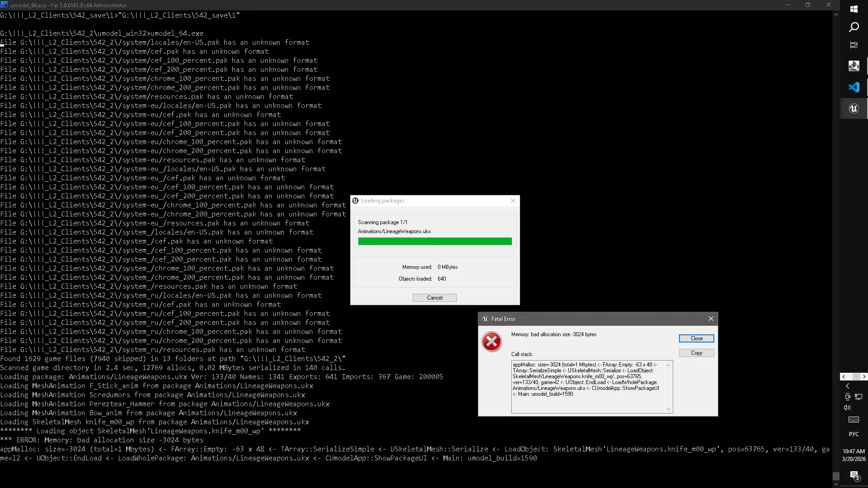
Task: Click 'Found 1629 game files' console line
Action: coord(173,359)
